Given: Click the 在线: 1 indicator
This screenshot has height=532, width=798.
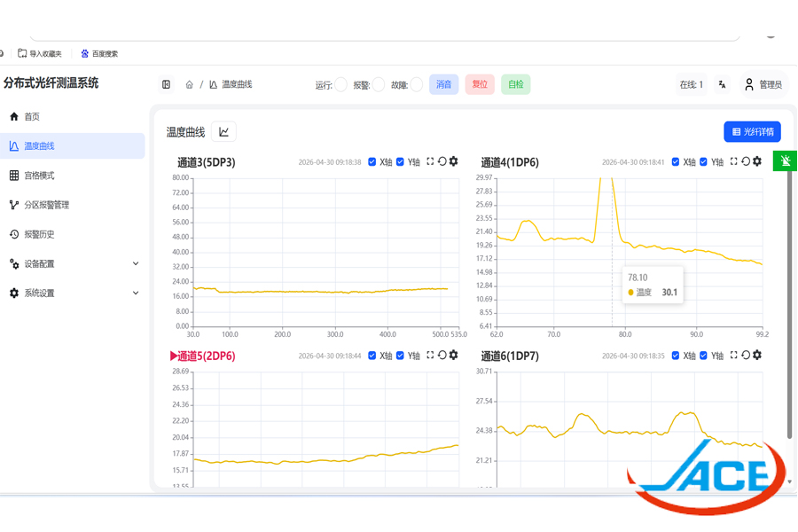Looking at the screenshot, I should tap(691, 84).
